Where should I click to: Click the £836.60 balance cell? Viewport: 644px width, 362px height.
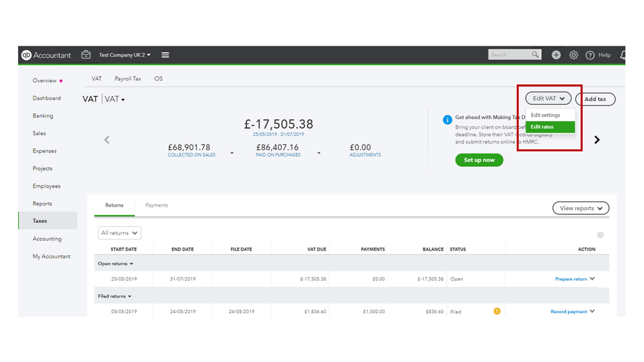tap(434, 312)
